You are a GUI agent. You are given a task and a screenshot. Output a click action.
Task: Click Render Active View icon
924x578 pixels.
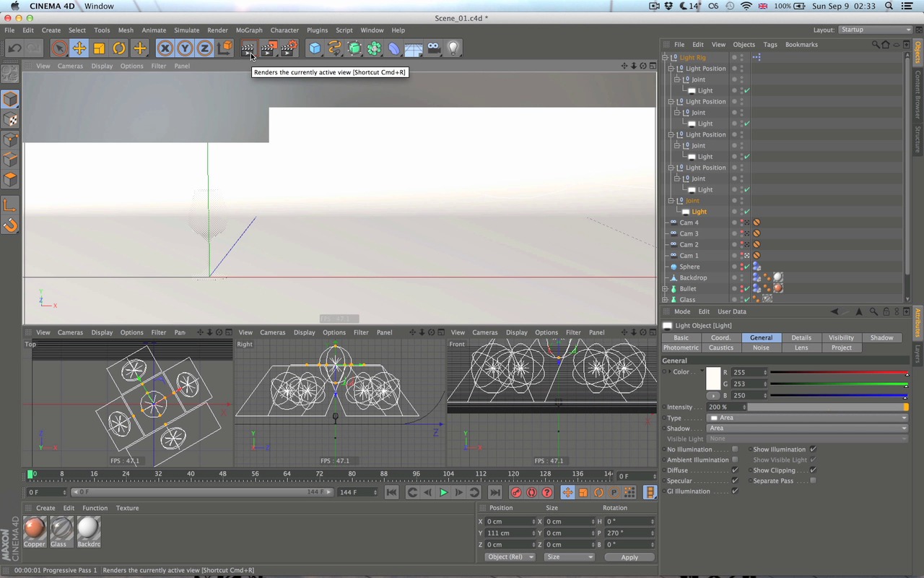(248, 48)
